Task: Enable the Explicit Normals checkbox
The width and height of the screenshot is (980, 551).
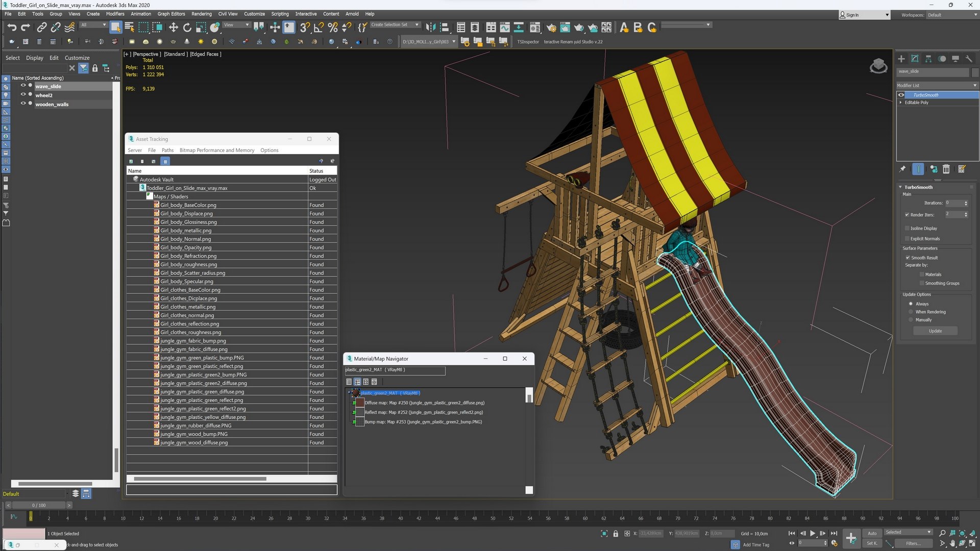Action: click(x=907, y=238)
